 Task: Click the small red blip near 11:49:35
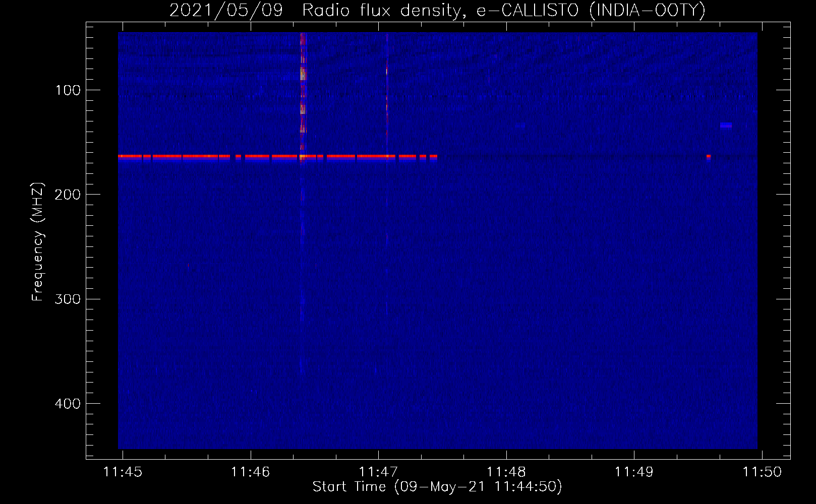pyautogui.click(x=709, y=157)
